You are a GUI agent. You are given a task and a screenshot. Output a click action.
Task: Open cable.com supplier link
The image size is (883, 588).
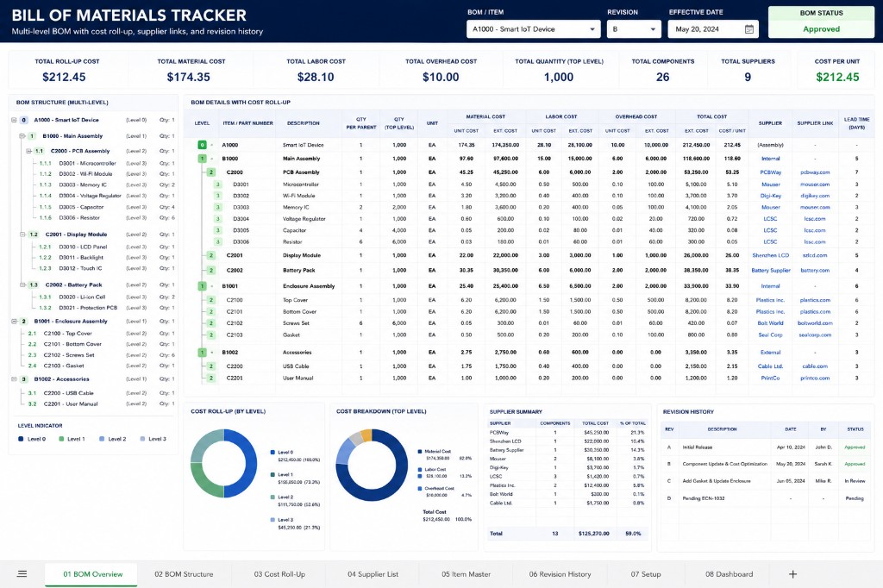815,366
